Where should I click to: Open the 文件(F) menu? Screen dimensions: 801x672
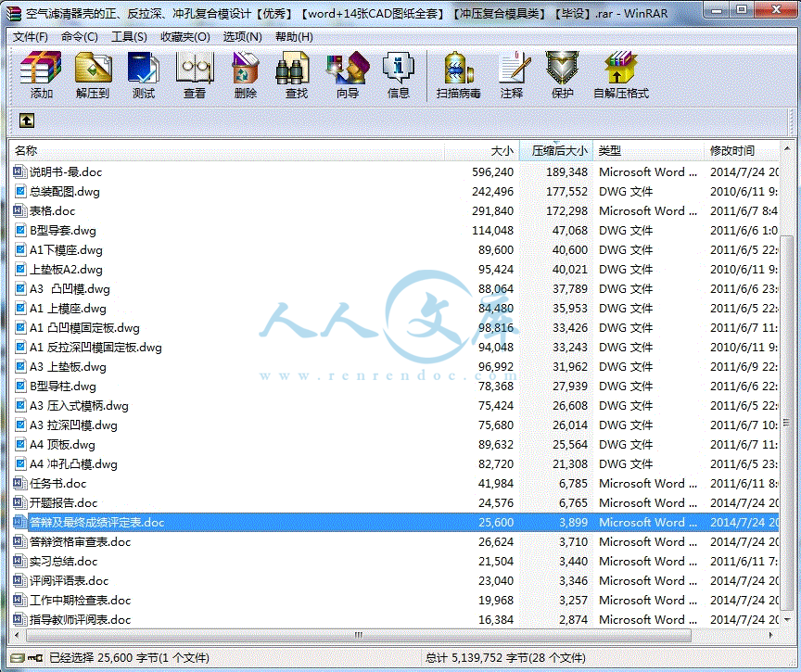(31, 37)
